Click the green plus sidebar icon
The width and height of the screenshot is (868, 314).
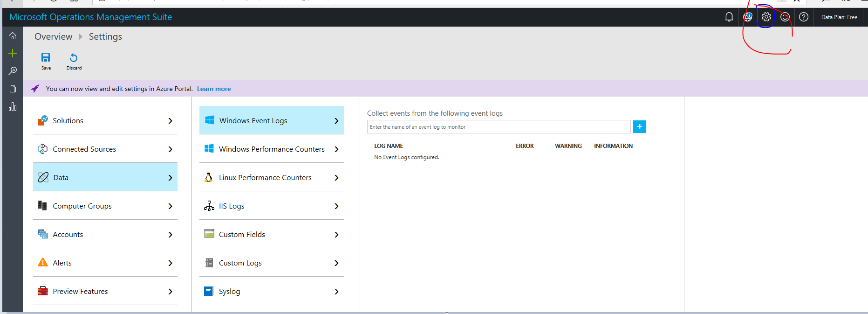coord(13,53)
